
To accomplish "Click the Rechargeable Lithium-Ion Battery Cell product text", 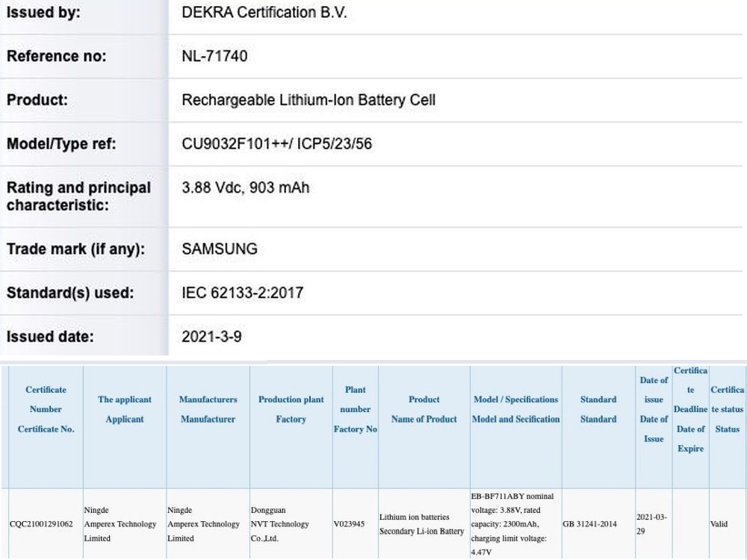I will [x=309, y=100].
